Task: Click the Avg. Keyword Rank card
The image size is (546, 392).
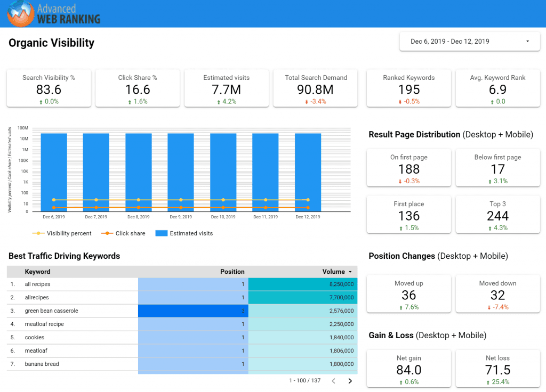Action: (x=497, y=88)
